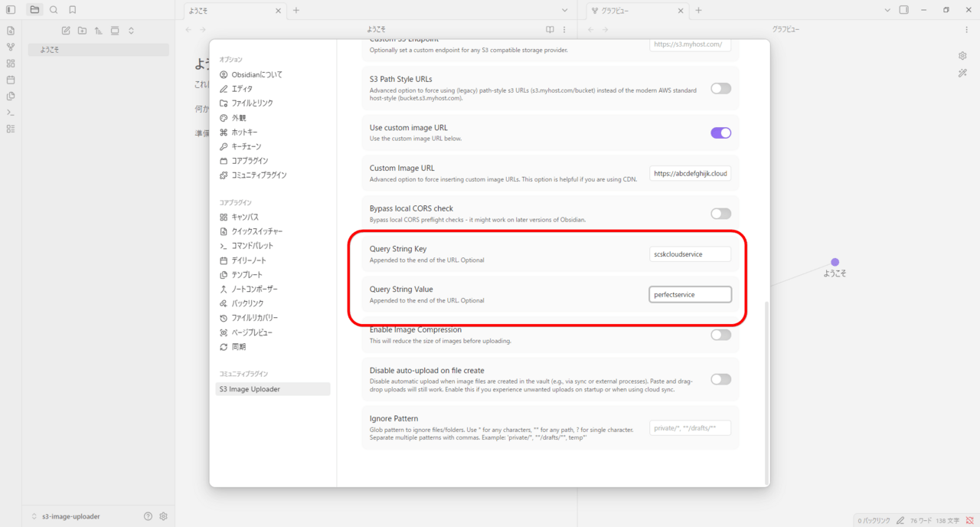Open tab list dropdown in right tab group
The image size is (980, 527).
pos(887,10)
